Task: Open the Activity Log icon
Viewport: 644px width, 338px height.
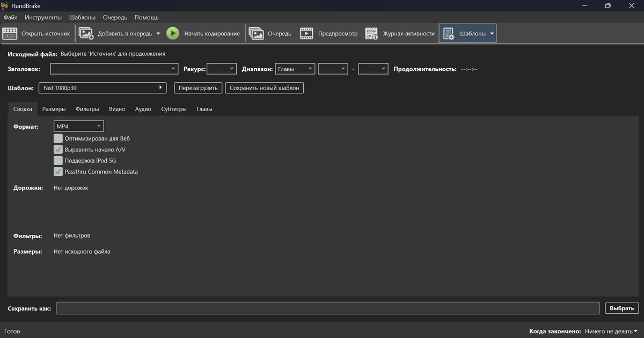Action: tap(372, 33)
